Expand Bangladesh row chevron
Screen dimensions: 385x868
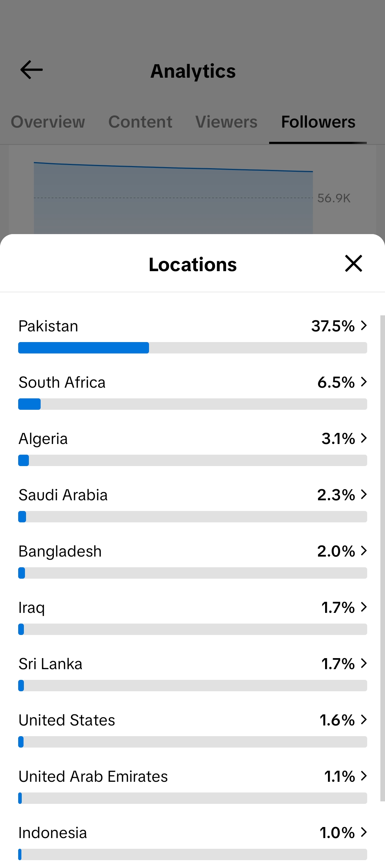(x=364, y=551)
